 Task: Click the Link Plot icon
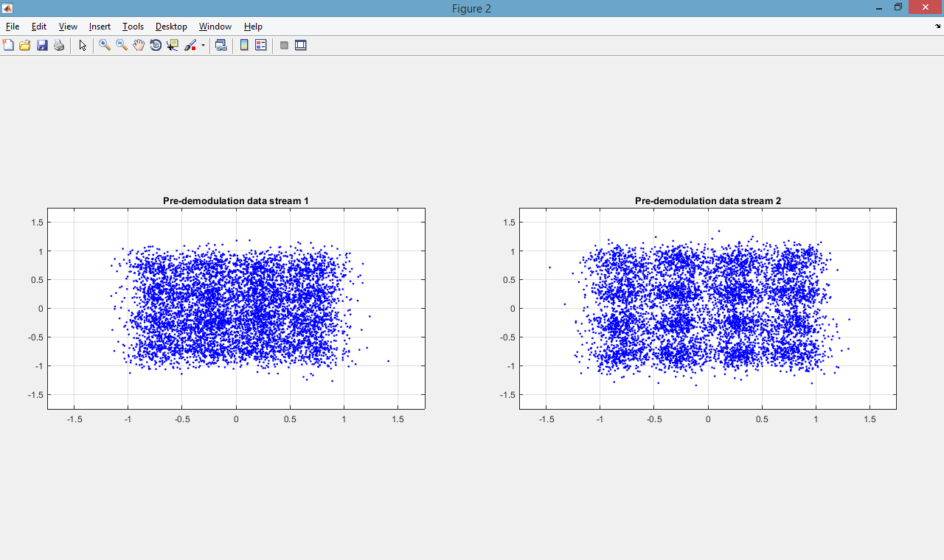click(x=221, y=45)
